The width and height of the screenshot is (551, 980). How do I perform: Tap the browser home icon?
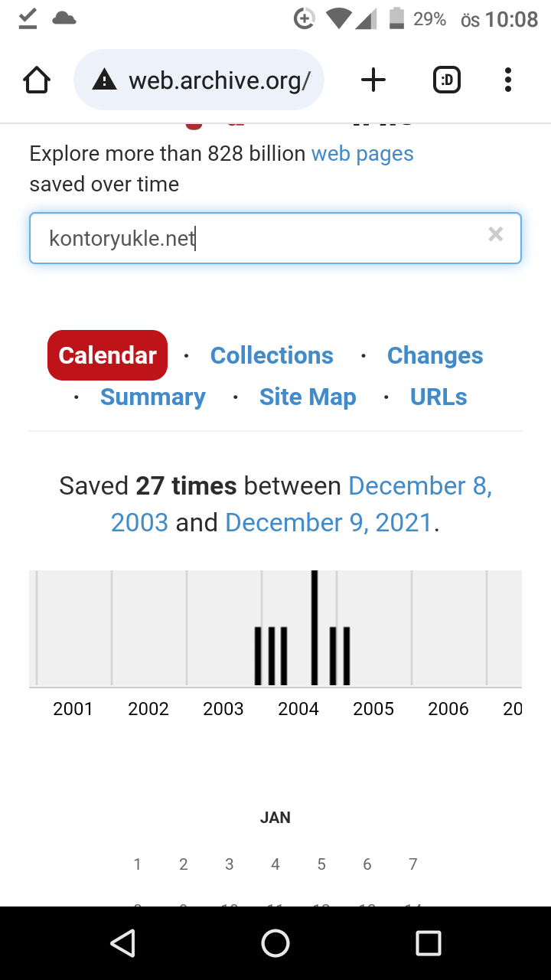coord(37,80)
